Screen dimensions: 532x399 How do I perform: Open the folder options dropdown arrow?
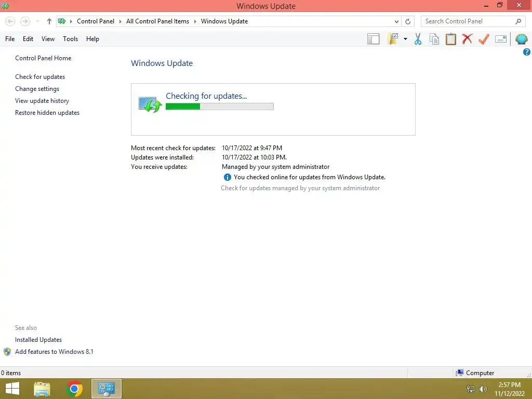(x=405, y=39)
